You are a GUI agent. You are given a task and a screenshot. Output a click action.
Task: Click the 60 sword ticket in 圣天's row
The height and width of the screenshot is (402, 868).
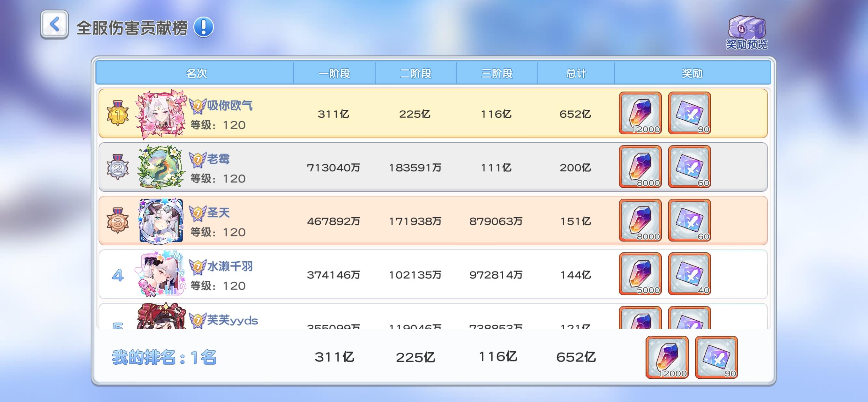click(689, 220)
